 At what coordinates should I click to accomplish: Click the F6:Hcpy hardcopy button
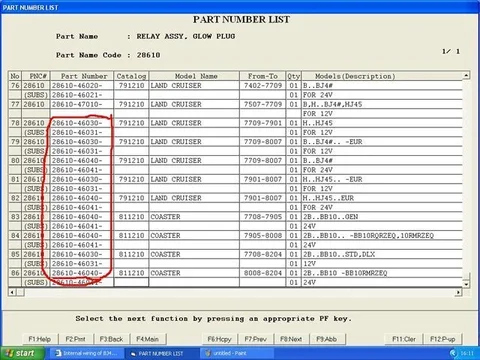219,339
